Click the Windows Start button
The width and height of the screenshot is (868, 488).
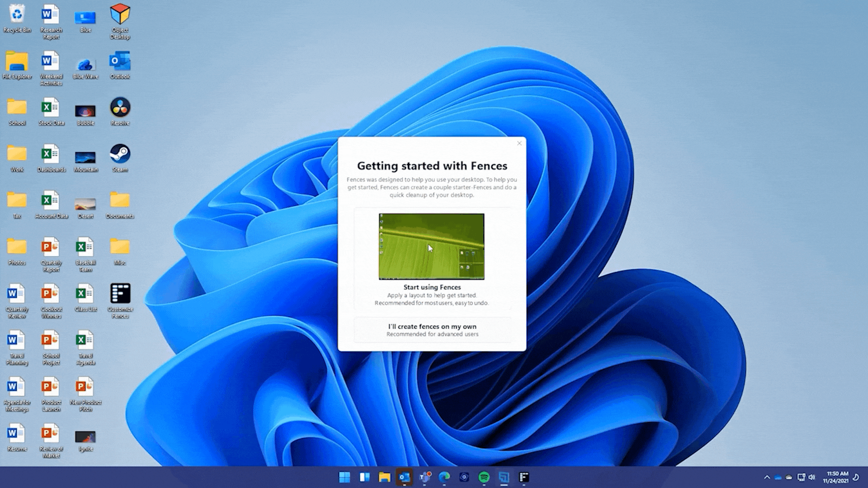tap(344, 477)
